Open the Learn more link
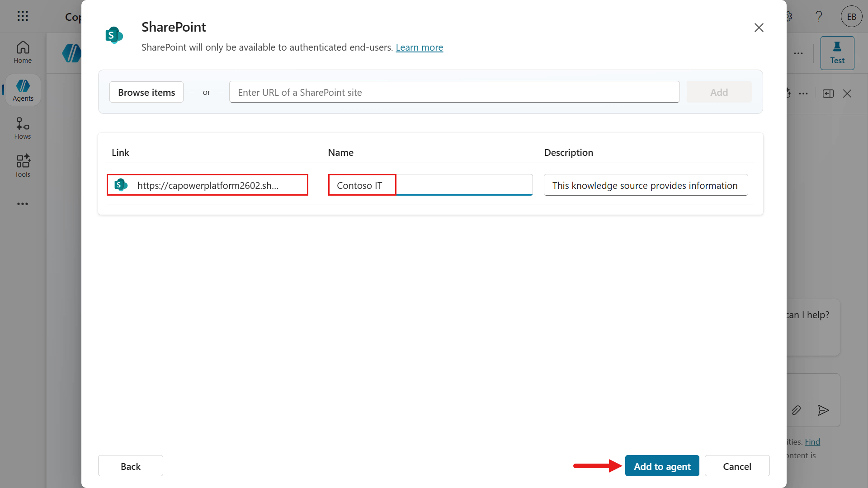The height and width of the screenshot is (488, 868). click(419, 47)
